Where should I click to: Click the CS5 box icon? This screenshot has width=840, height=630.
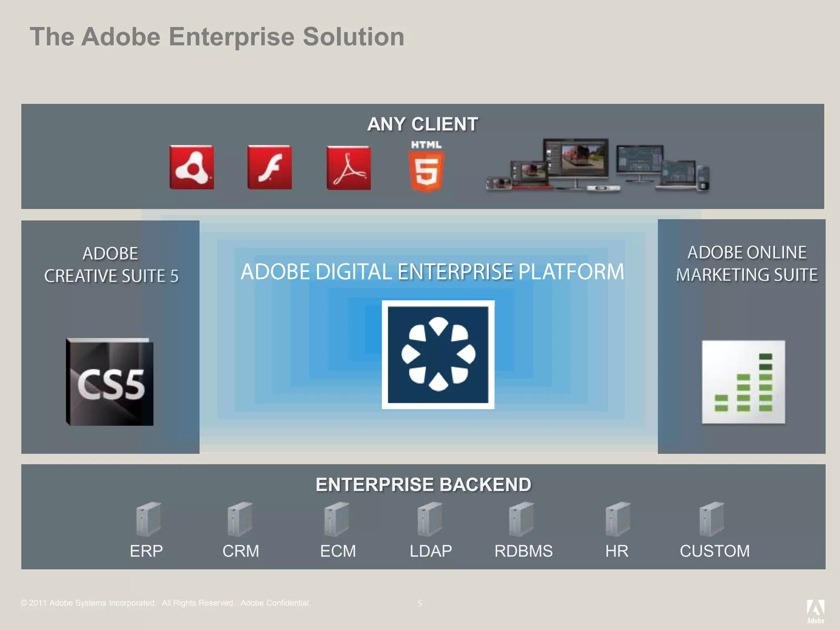click(x=110, y=382)
